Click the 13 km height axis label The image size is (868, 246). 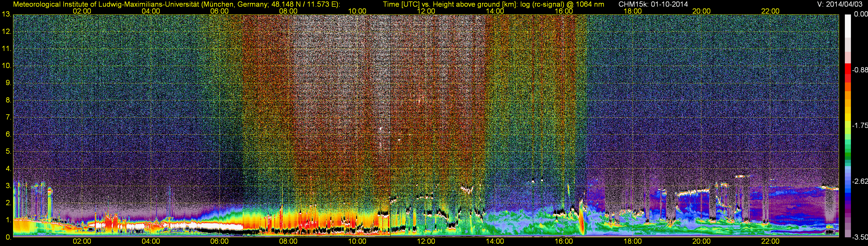6,14
